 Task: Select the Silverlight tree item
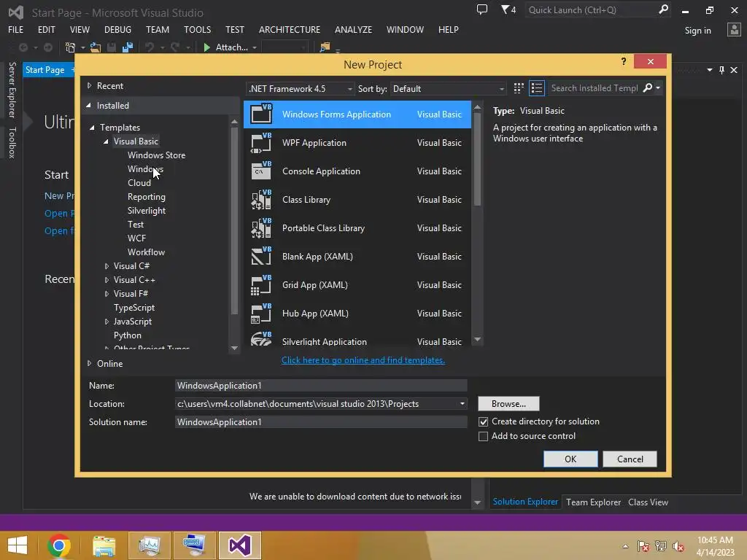[x=147, y=211]
